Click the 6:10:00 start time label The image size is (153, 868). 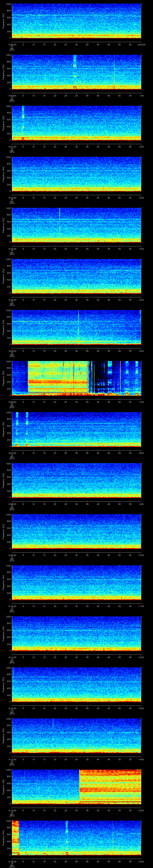(x=12, y=606)
